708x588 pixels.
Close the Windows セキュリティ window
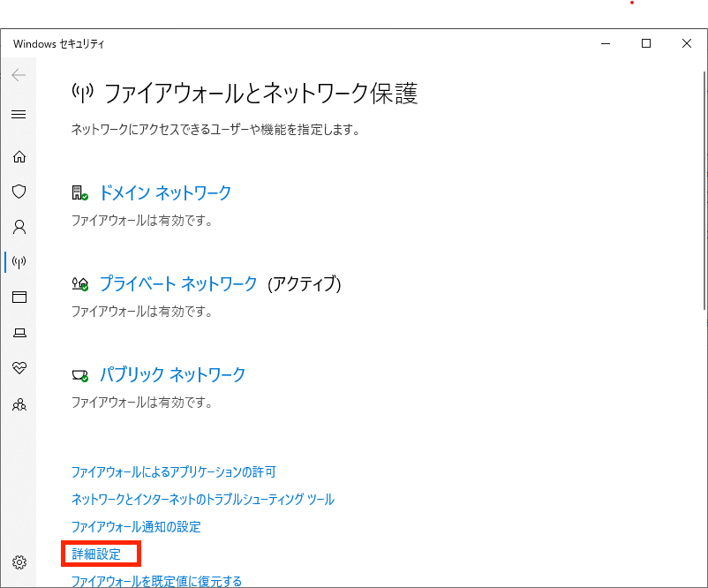[687, 43]
